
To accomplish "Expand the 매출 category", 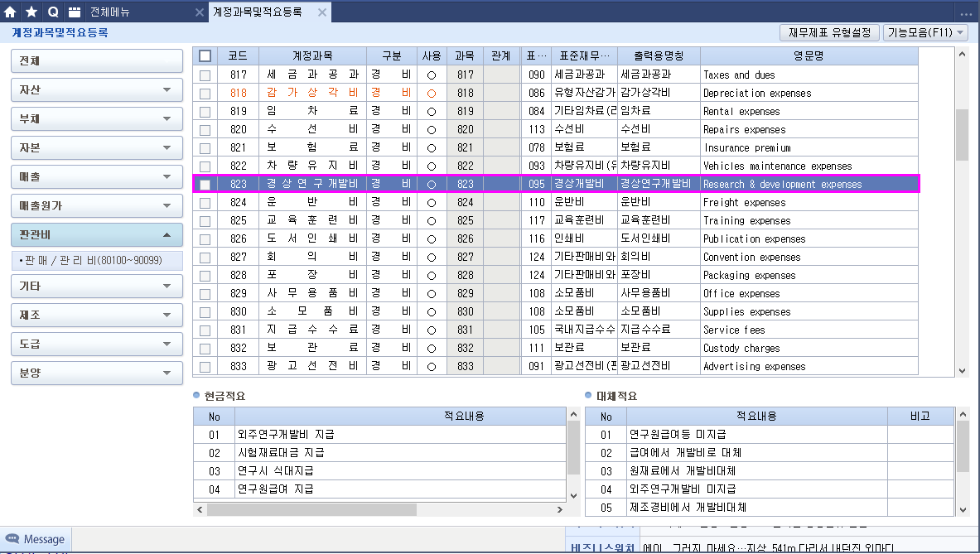I will point(97,176).
